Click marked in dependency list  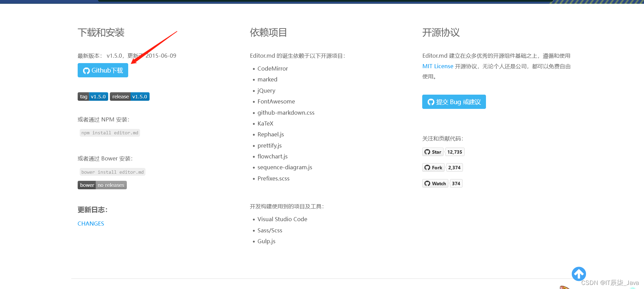tap(267, 79)
